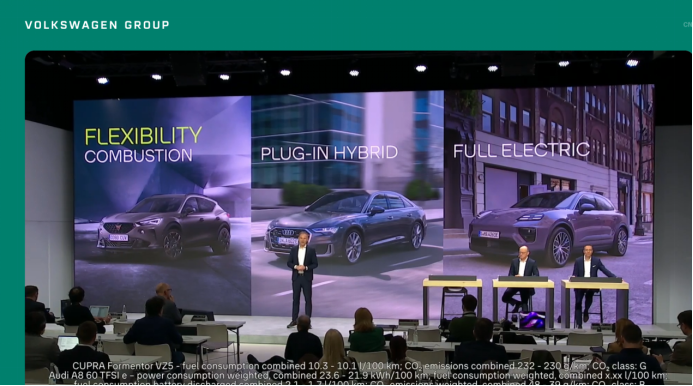
Task: Click the rightmost ceiling spotlight
Action: coord(632,63)
